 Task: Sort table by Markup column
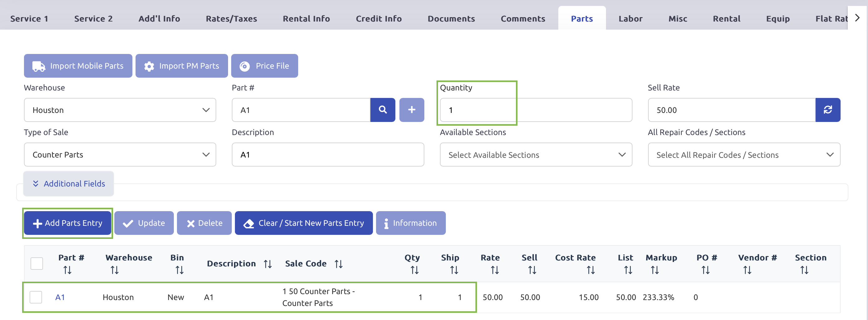(654, 270)
